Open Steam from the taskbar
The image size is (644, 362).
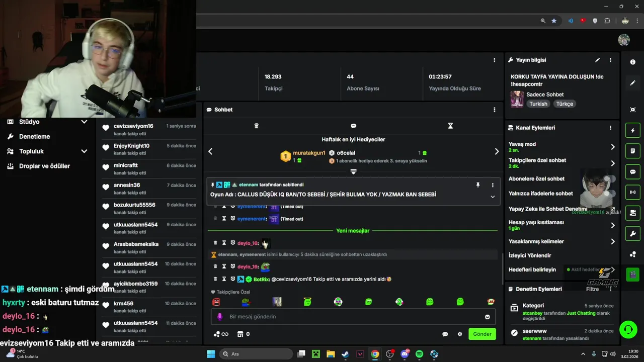[x=345, y=354]
